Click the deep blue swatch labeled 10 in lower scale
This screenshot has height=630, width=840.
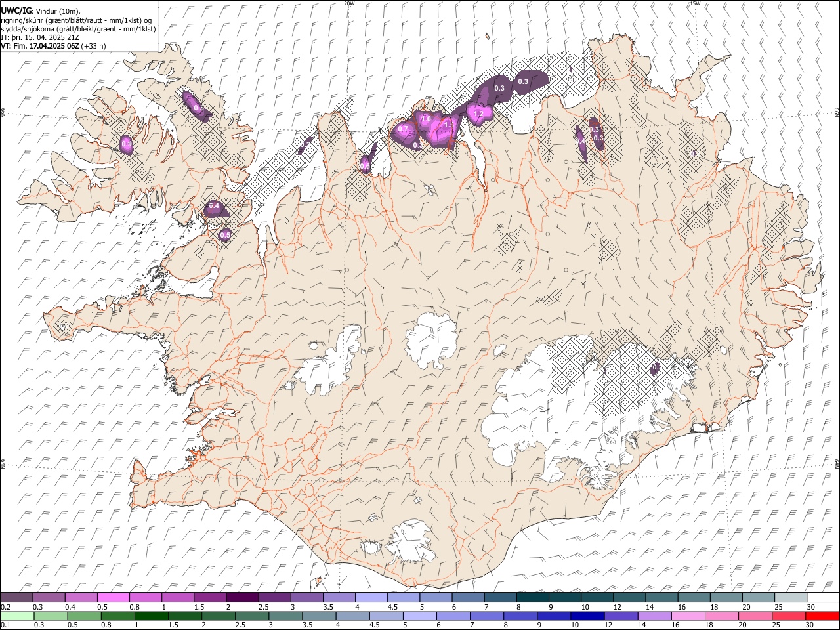click(587, 616)
